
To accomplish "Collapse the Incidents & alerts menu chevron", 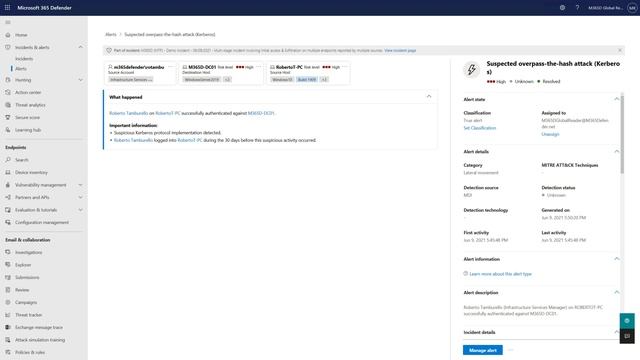I will click(x=80, y=47).
